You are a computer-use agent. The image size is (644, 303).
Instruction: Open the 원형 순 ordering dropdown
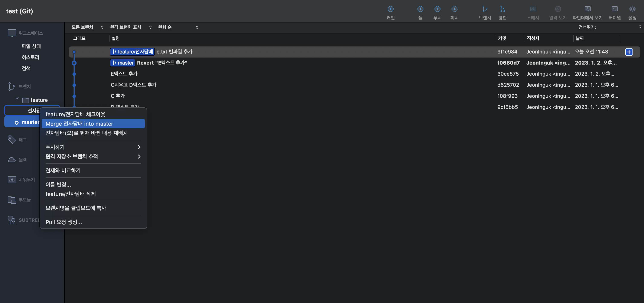pos(178,27)
